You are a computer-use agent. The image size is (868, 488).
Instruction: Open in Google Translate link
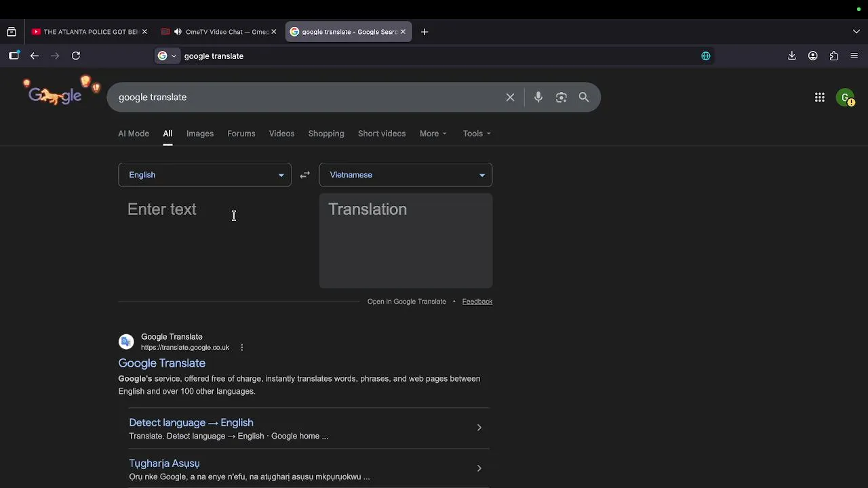coord(407,302)
